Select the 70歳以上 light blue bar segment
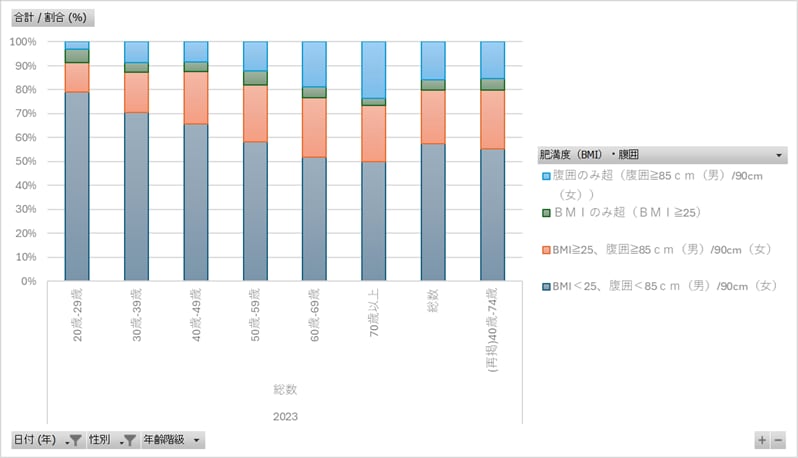Viewport: 798px width, 458px height. click(x=374, y=70)
